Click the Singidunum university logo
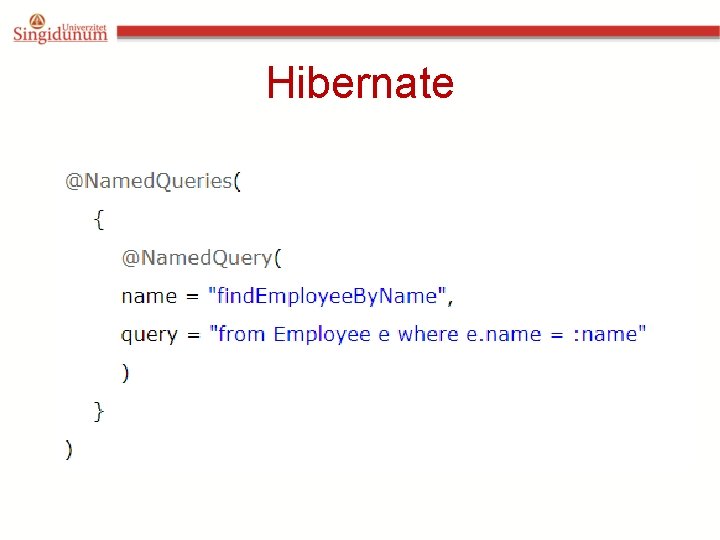This screenshot has width=720, height=540. 60,28
